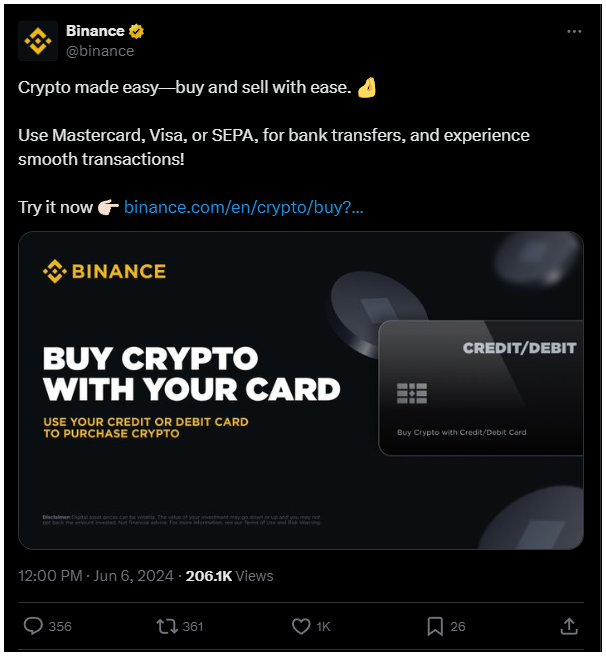Click the 356 replies count
Viewport: 606px width, 656px height.
click(60, 627)
